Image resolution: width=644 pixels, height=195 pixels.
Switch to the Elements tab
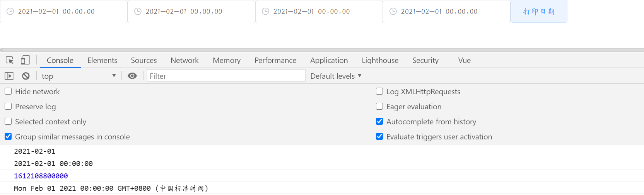click(102, 60)
